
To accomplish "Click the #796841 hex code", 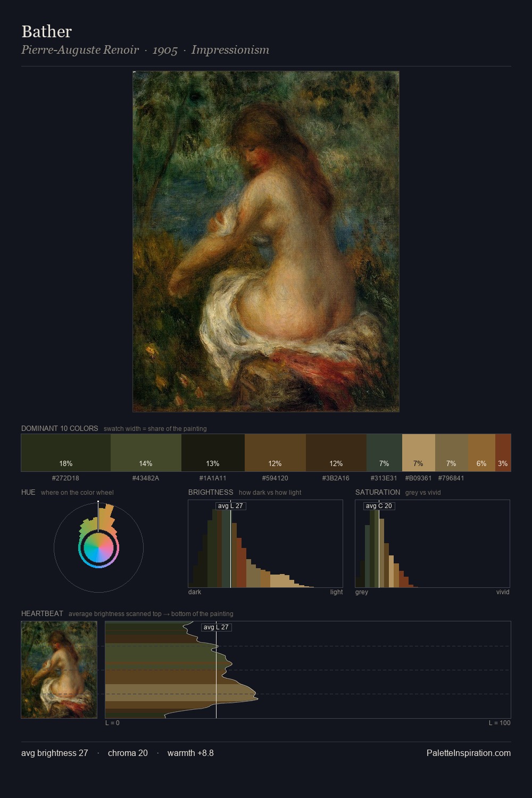I will [x=451, y=478].
